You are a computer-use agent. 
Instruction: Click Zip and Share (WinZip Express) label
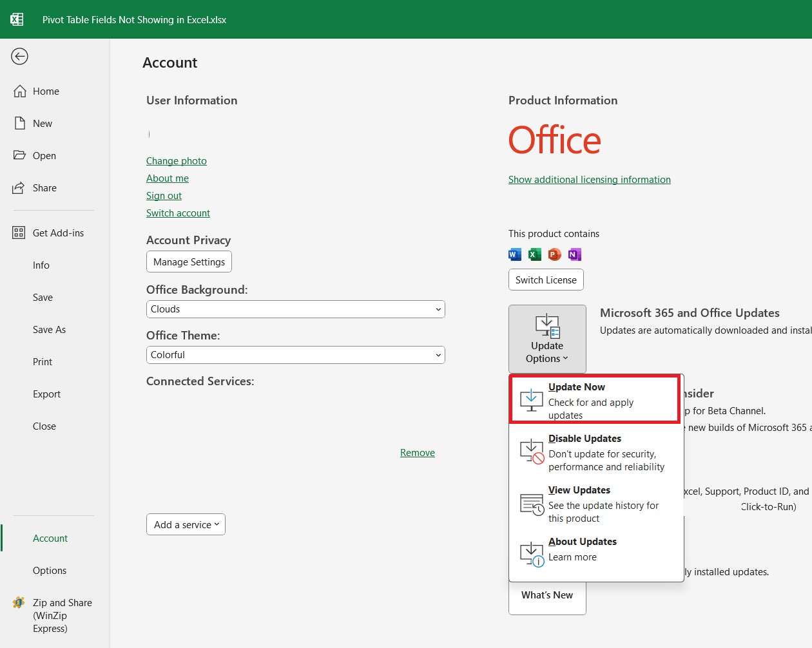point(63,616)
